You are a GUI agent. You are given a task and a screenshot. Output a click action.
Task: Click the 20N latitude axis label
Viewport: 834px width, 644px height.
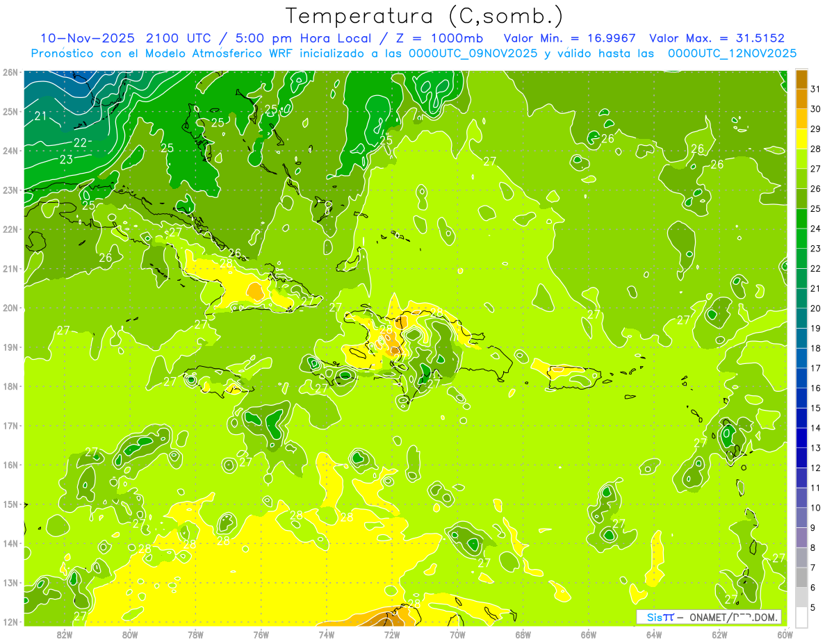coord(10,308)
